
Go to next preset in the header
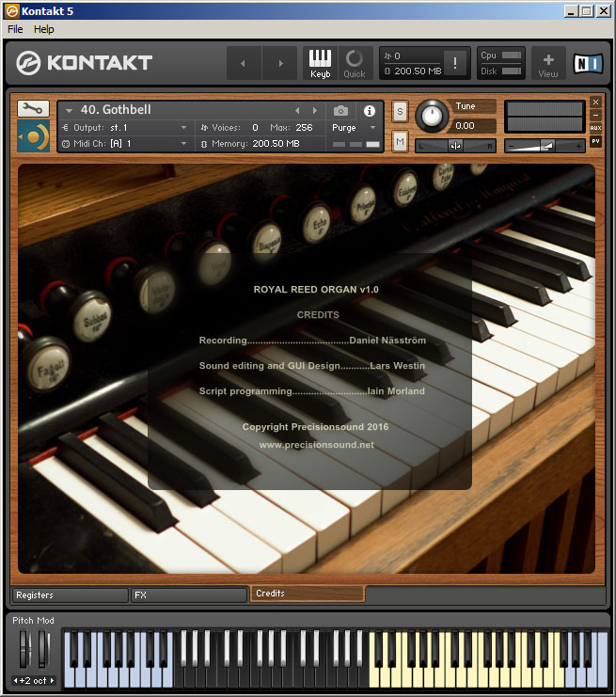(x=280, y=63)
